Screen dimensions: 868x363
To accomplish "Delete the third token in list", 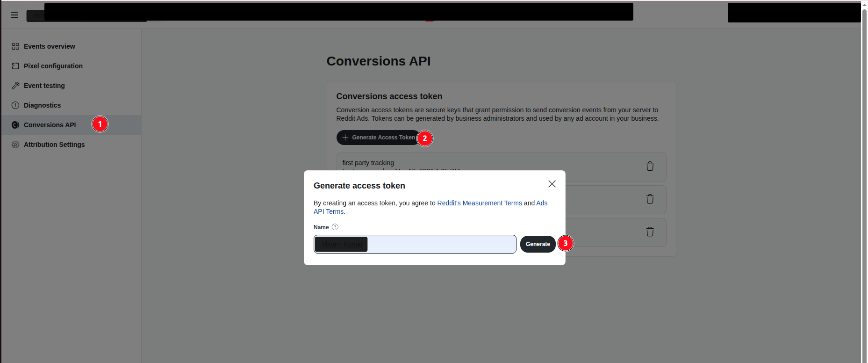I will pos(650,232).
